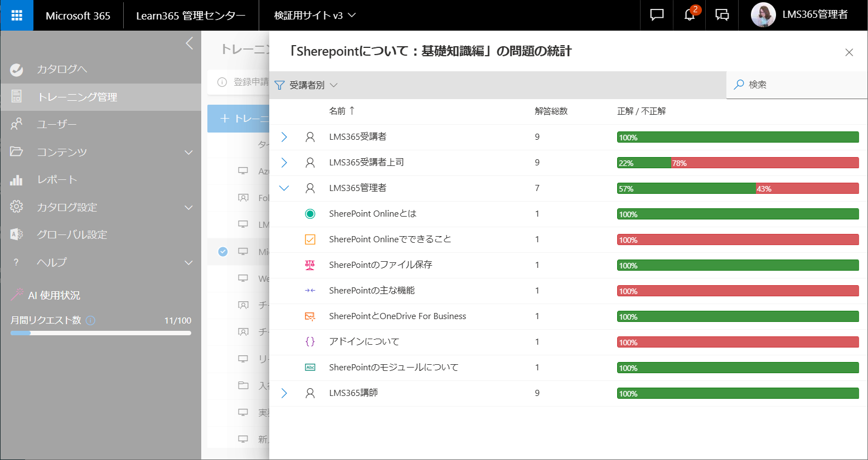This screenshot has height=460, width=868.
Task: Click Abc icon of SherePointのモジュールについて
Action: pyautogui.click(x=311, y=368)
